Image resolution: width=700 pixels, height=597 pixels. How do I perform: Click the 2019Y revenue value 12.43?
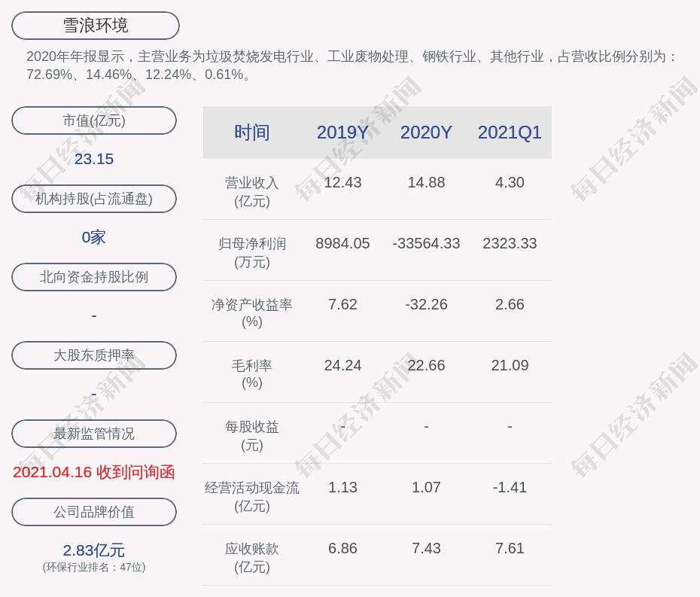click(343, 183)
